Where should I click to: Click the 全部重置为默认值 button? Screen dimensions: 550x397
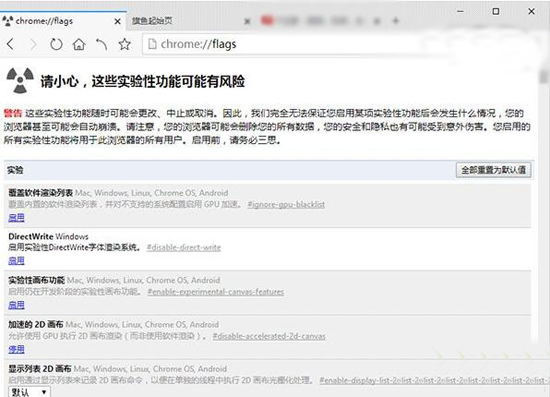[493, 170]
